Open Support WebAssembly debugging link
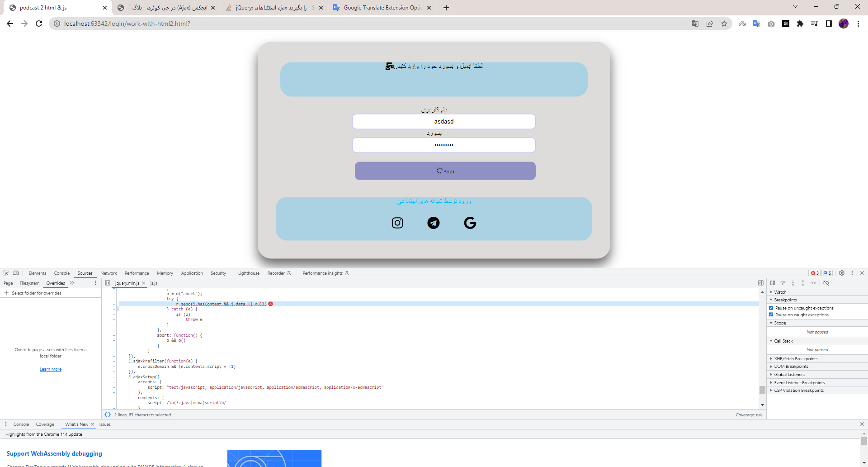Screen dimensions: 868x467 (x=54, y=453)
